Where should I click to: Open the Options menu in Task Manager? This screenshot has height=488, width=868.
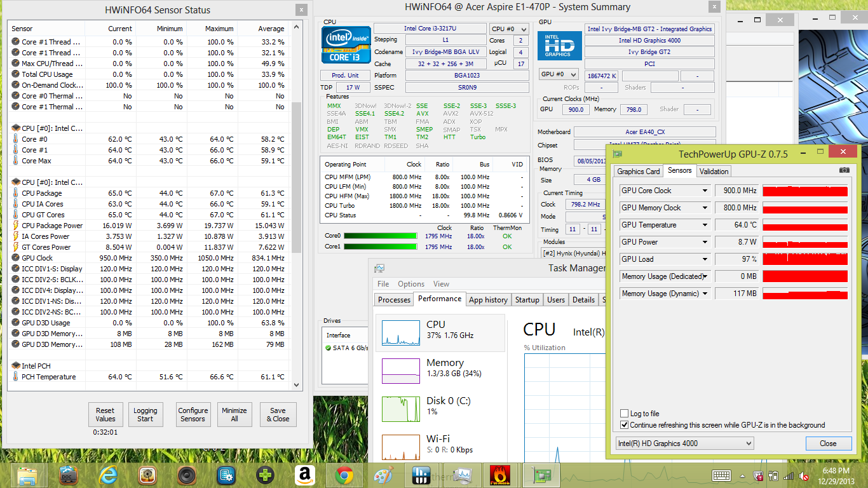(411, 284)
